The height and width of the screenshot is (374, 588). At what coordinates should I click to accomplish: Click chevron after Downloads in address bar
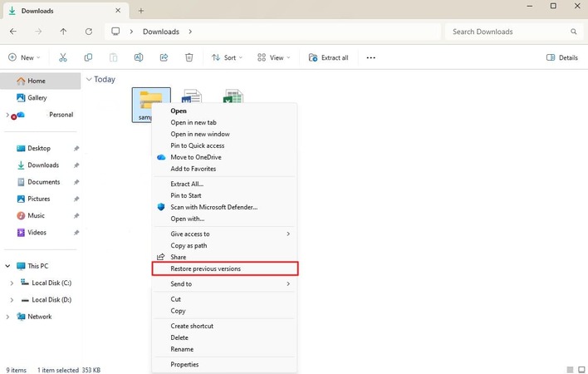(x=190, y=32)
